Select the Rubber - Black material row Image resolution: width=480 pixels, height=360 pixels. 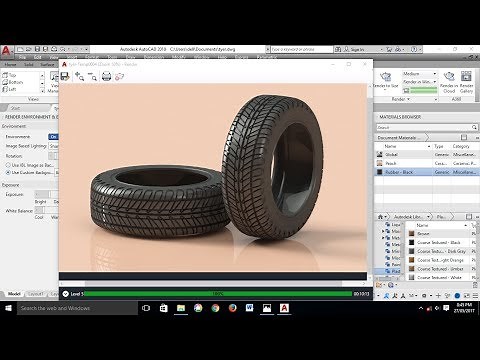click(x=426, y=172)
